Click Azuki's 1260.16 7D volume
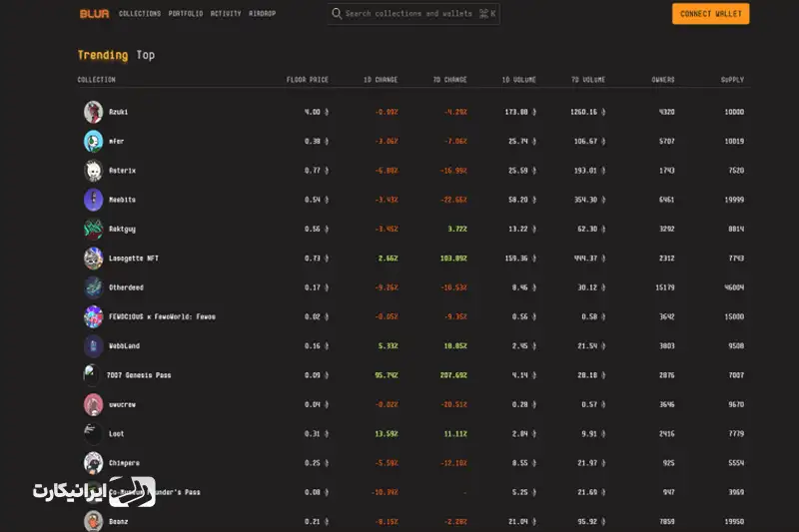 click(x=588, y=112)
